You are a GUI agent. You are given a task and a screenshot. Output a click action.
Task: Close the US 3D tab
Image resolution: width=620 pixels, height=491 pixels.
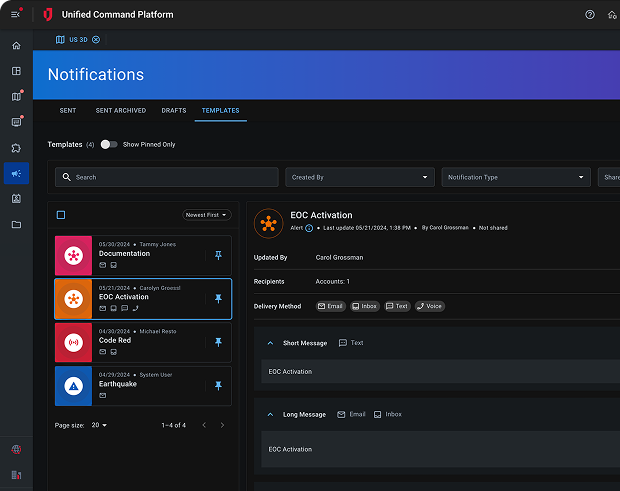pyautogui.click(x=96, y=40)
